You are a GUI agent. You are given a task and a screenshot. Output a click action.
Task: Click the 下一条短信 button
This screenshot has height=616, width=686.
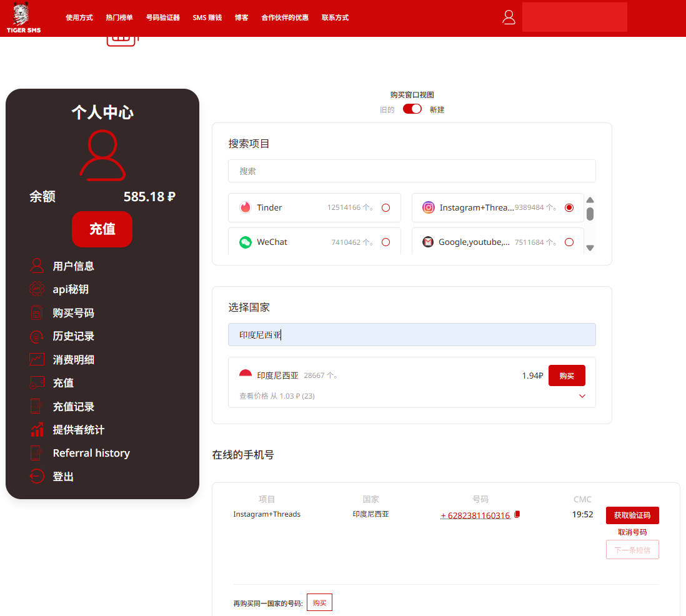click(632, 550)
